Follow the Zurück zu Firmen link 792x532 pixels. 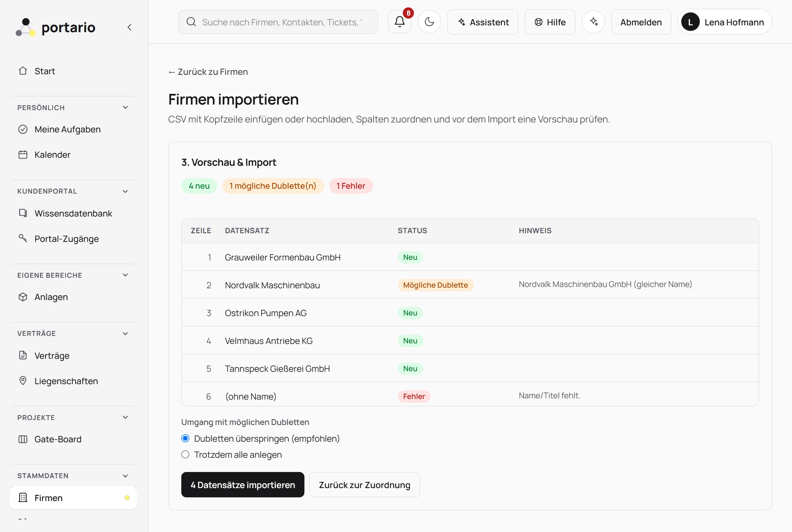click(x=208, y=72)
